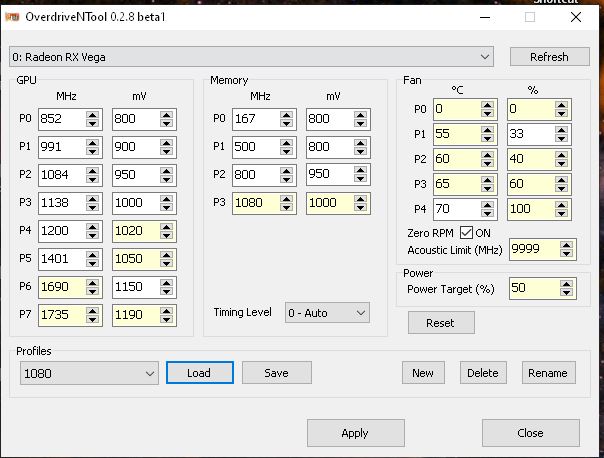Image resolution: width=604 pixels, height=458 pixels.
Task: Decrease Fan P4 percent value 100
Action: [x=562, y=214]
